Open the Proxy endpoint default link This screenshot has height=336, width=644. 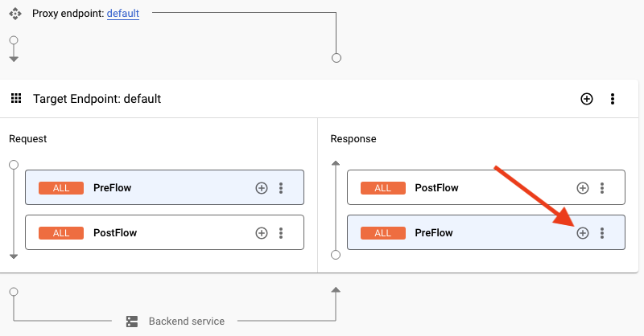[x=123, y=14]
